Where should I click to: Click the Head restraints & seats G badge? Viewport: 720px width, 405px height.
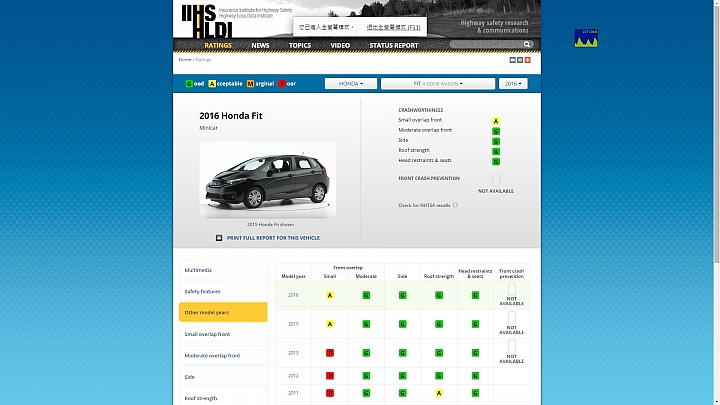(x=496, y=162)
